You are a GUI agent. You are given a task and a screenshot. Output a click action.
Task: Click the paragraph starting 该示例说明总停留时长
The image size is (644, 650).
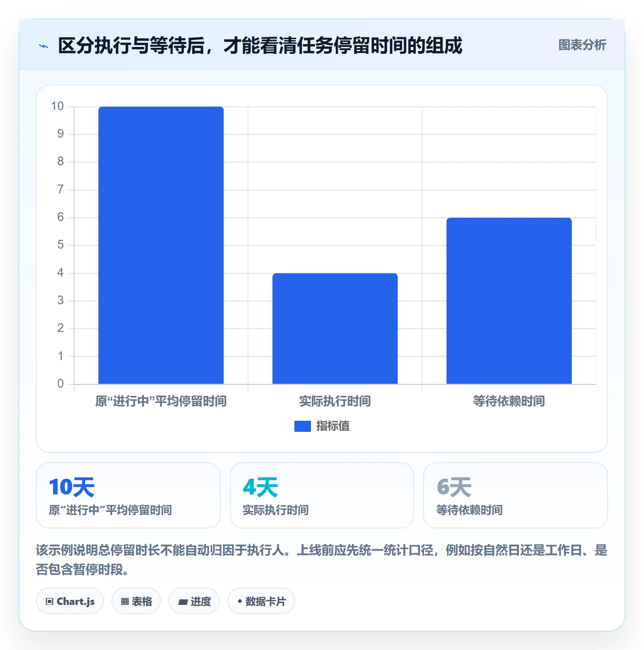pos(322,560)
